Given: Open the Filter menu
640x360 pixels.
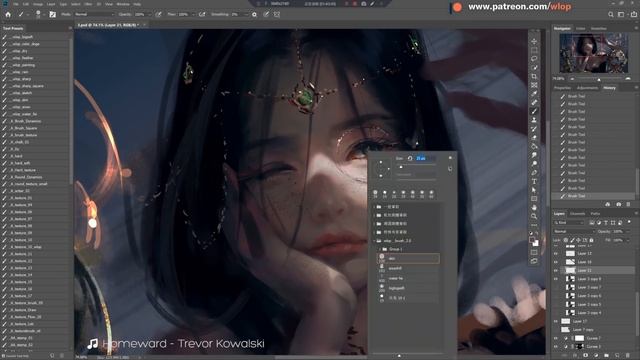Looking at the screenshot, I should pyautogui.click(x=88, y=4).
